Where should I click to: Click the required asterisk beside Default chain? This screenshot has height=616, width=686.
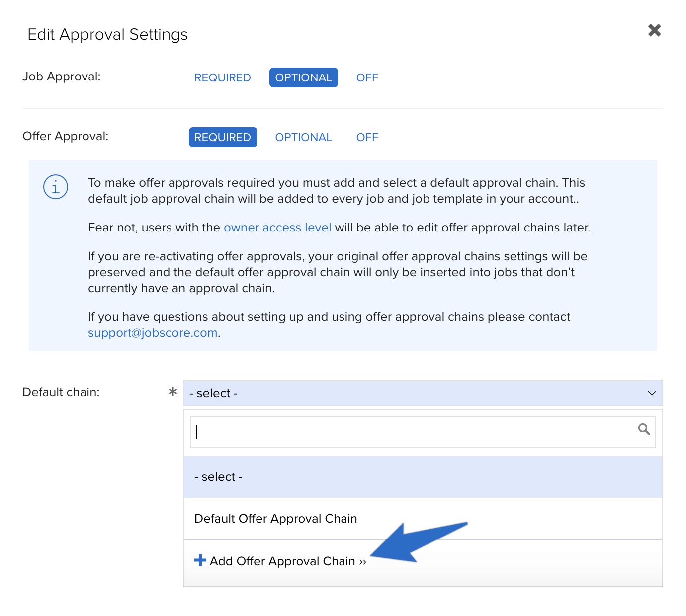pos(173,392)
